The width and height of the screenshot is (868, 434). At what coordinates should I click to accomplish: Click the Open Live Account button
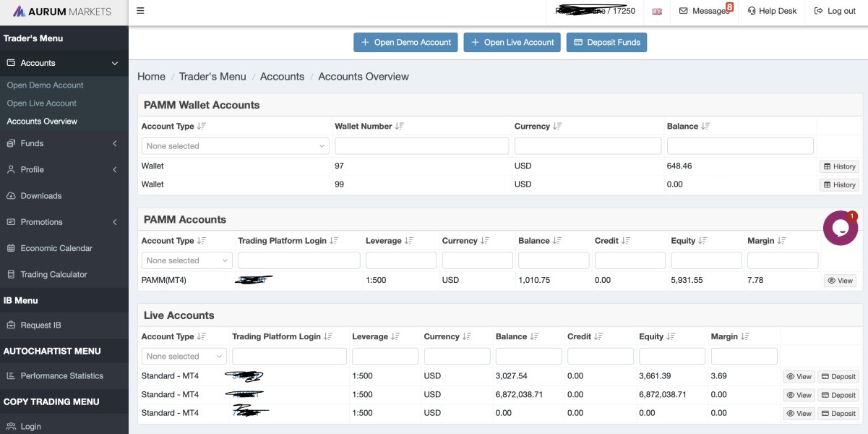(x=512, y=42)
